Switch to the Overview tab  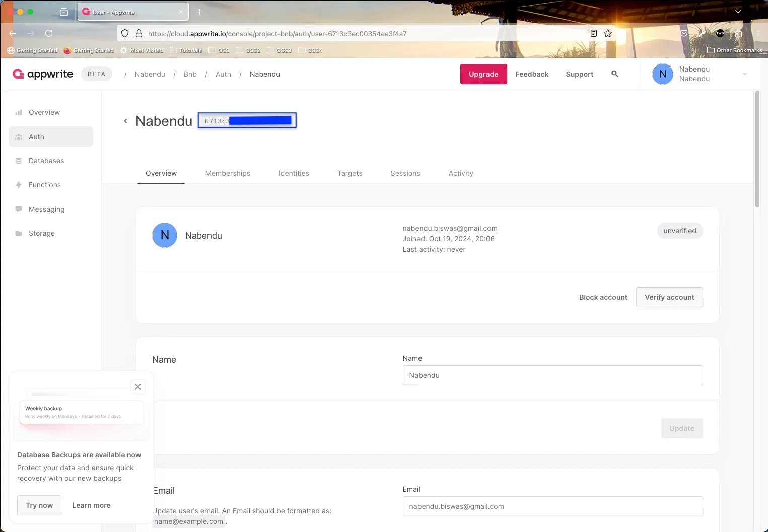(x=161, y=173)
